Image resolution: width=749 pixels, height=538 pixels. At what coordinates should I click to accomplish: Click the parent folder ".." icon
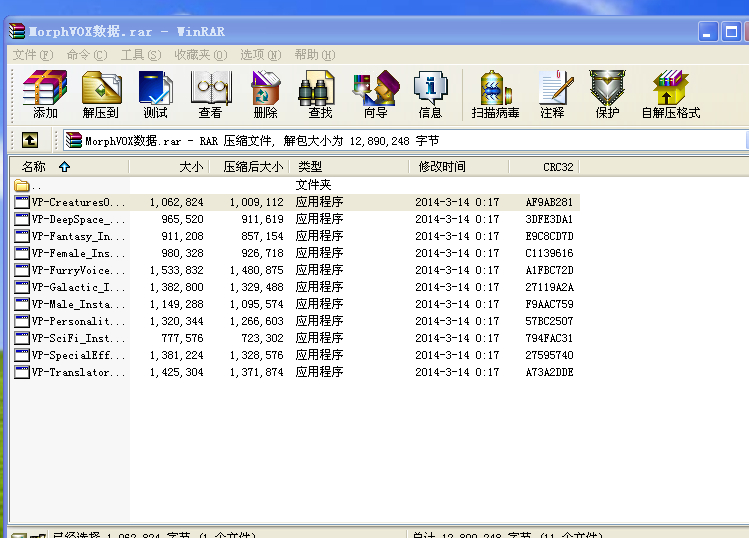tap(21, 185)
